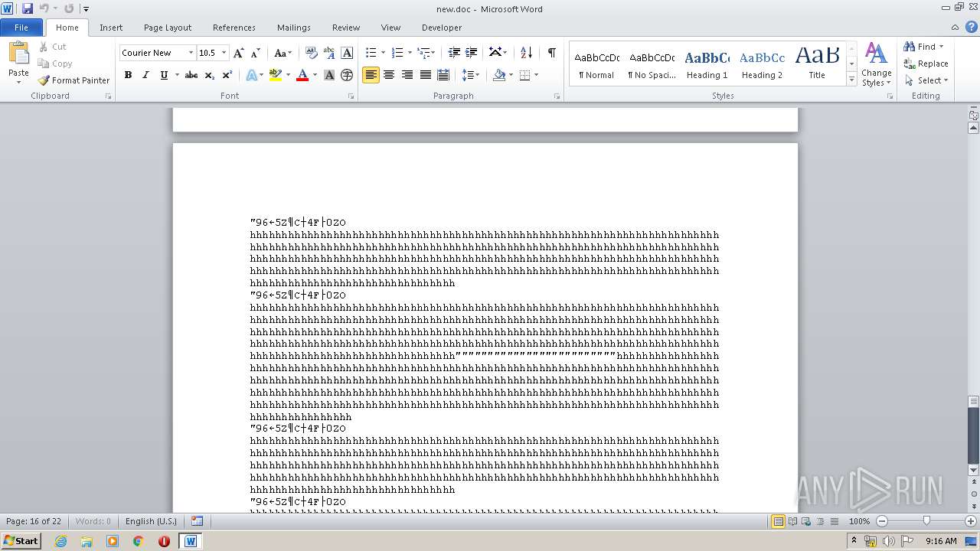Image resolution: width=980 pixels, height=551 pixels.
Task: Click the Cut command
Action: click(53, 47)
